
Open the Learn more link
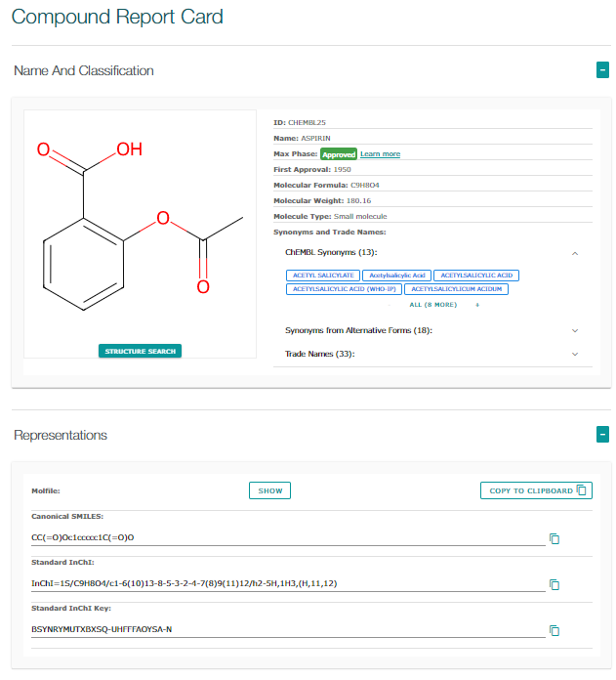(x=381, y=154)
